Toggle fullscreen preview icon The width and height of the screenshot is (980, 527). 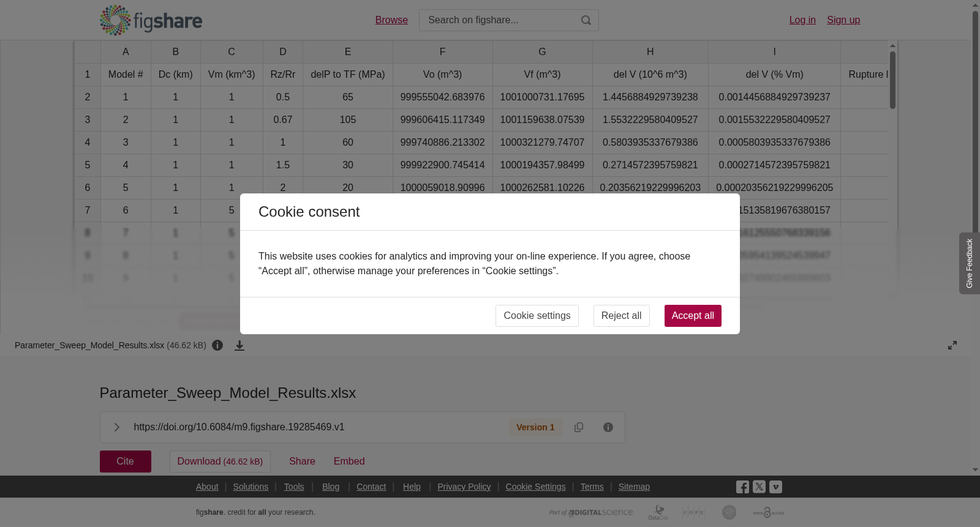pos(952,345)
